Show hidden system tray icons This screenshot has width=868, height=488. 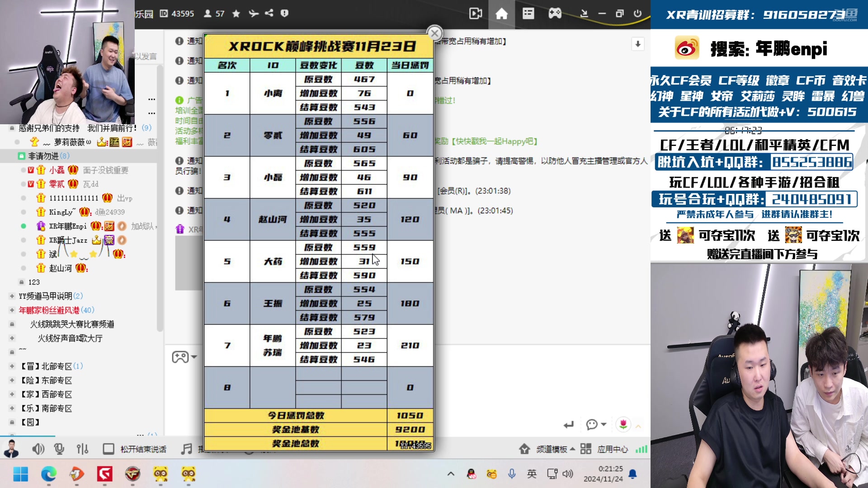coord(451,474)
